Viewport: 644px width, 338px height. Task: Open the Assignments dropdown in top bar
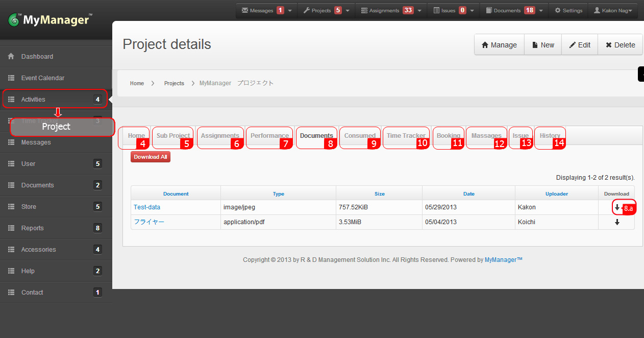click(418, 10)
